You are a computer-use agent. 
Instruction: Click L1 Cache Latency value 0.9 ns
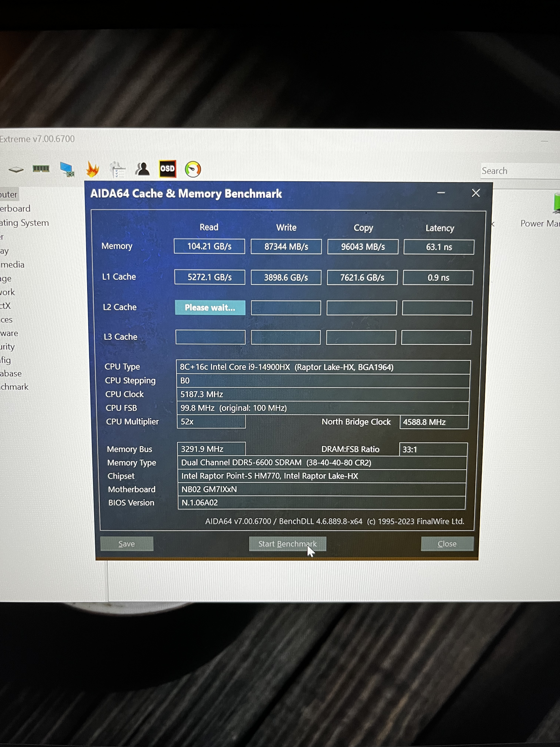pos(438,278)
